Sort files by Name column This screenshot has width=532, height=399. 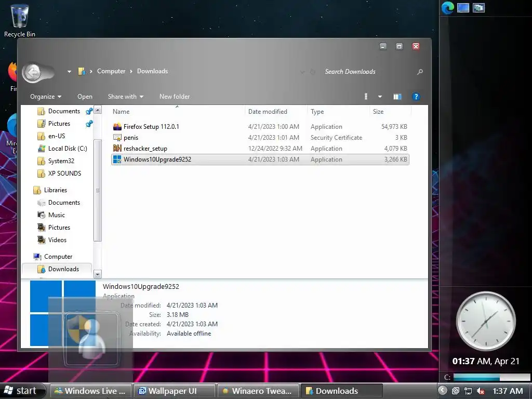(x=121, y=112)
